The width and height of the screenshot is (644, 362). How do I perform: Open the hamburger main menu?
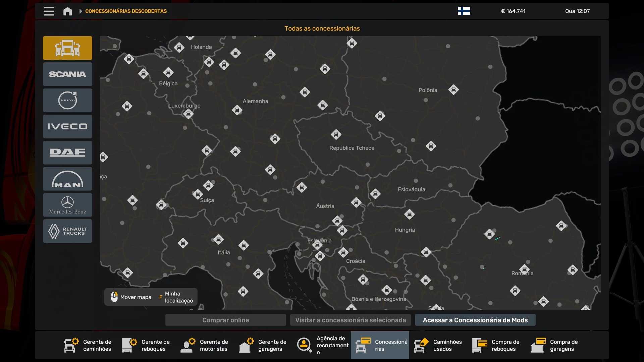pos(49,11)
